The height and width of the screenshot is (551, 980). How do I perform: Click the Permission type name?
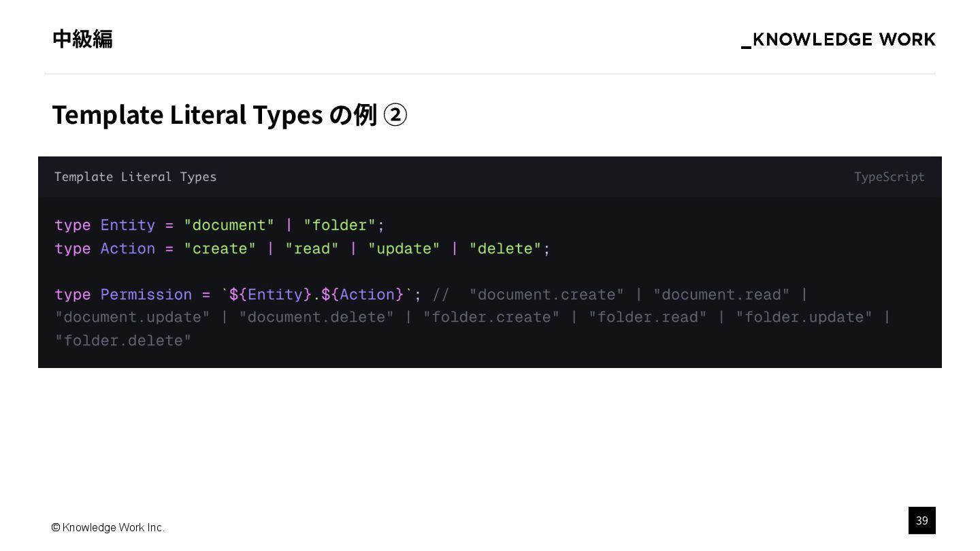[x=146, y=295]
